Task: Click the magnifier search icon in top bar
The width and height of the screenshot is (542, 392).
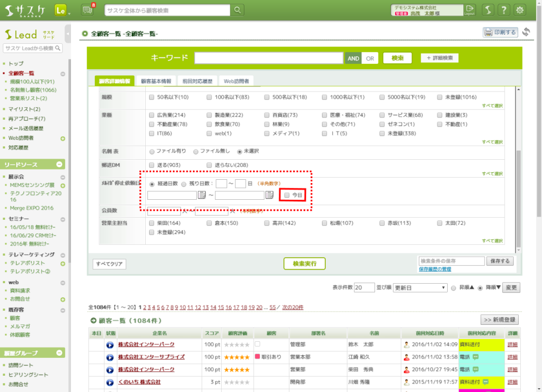Action: point(237,10)
